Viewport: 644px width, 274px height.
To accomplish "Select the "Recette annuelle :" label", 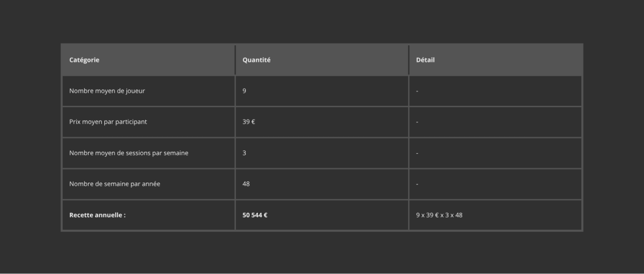I will pyautogui.click(x=97, y=215).
